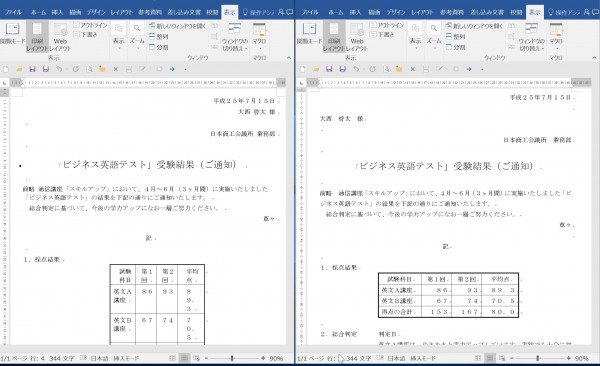Click print preview magnifier icon in left toolbar

point(89,69)
